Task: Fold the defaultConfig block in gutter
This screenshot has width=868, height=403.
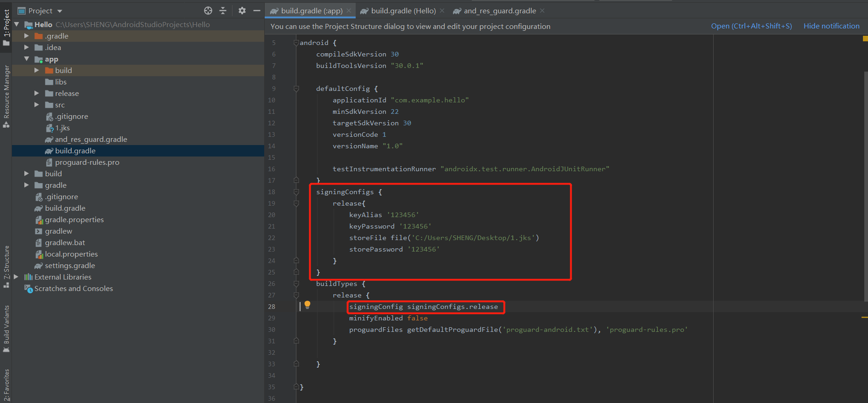Action: [296, 89]
